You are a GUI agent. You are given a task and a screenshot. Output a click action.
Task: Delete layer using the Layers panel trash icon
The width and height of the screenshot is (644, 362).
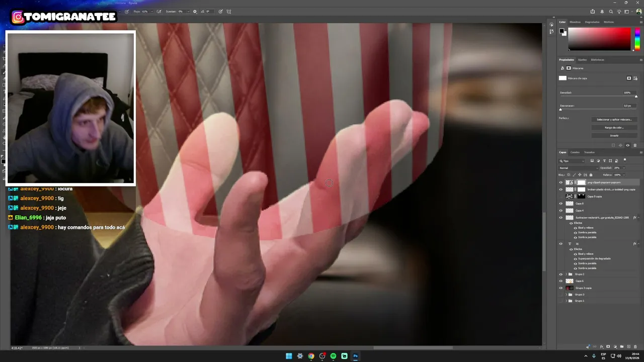(635, 347)
